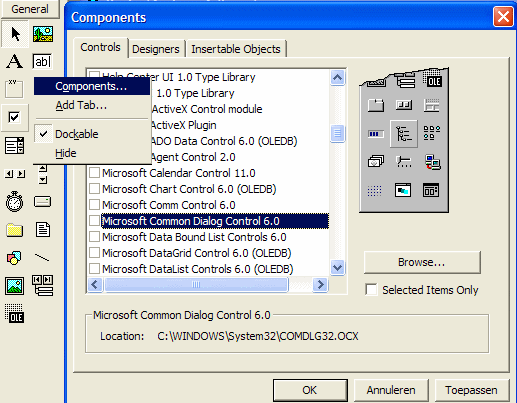Viewport: 517px width, 403px height.
Task: Switch to the Controls tab
Action: [100, 48]
